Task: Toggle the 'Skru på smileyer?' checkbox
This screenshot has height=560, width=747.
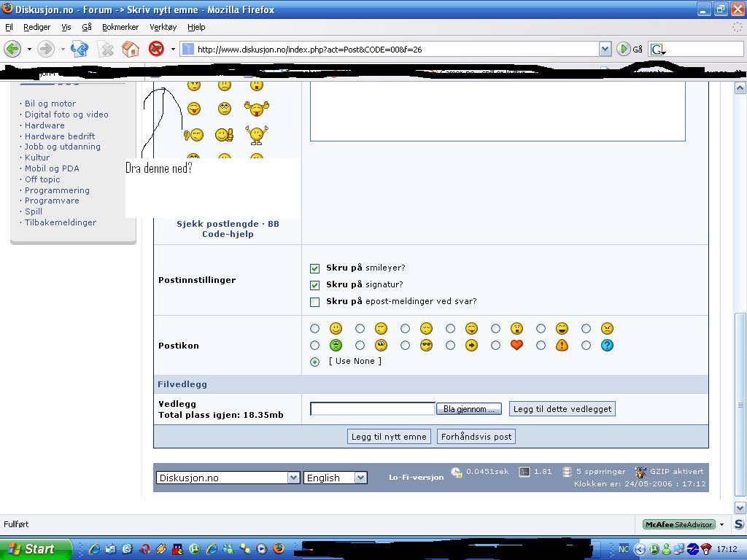Action: coord(314,268)
